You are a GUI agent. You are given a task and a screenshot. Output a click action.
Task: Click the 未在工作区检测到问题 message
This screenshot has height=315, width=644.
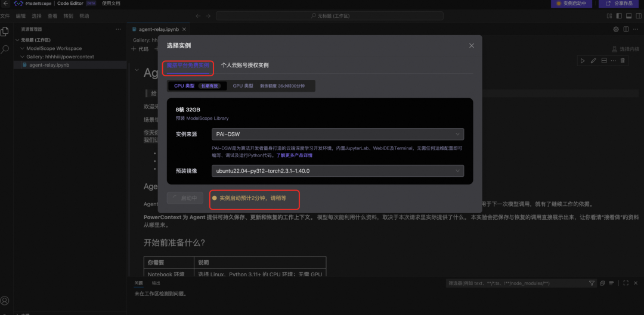[x=160, y=294]
